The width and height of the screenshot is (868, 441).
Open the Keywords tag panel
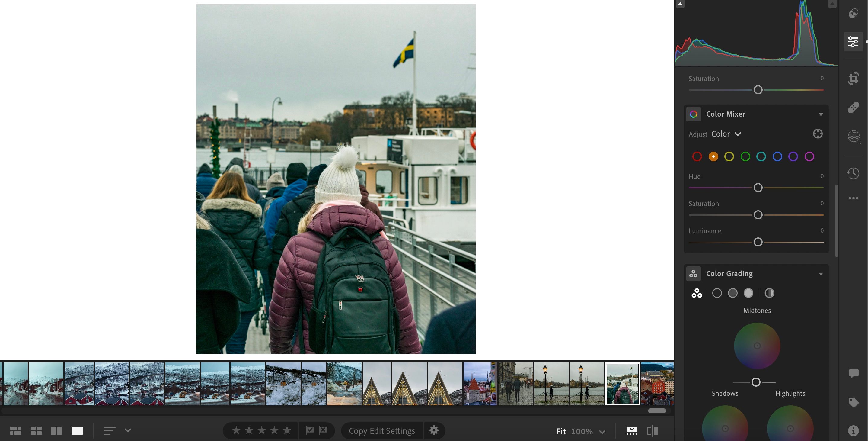click(x=853, y=402)
